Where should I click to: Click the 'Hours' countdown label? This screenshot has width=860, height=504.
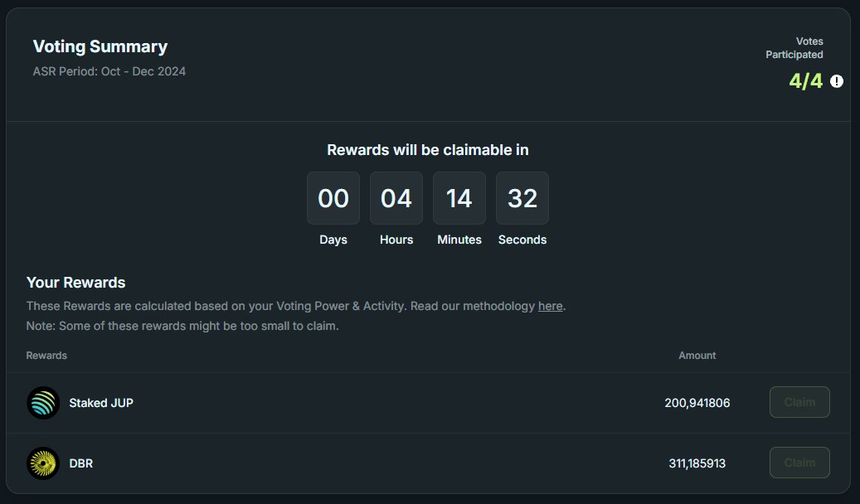point(396,240)
